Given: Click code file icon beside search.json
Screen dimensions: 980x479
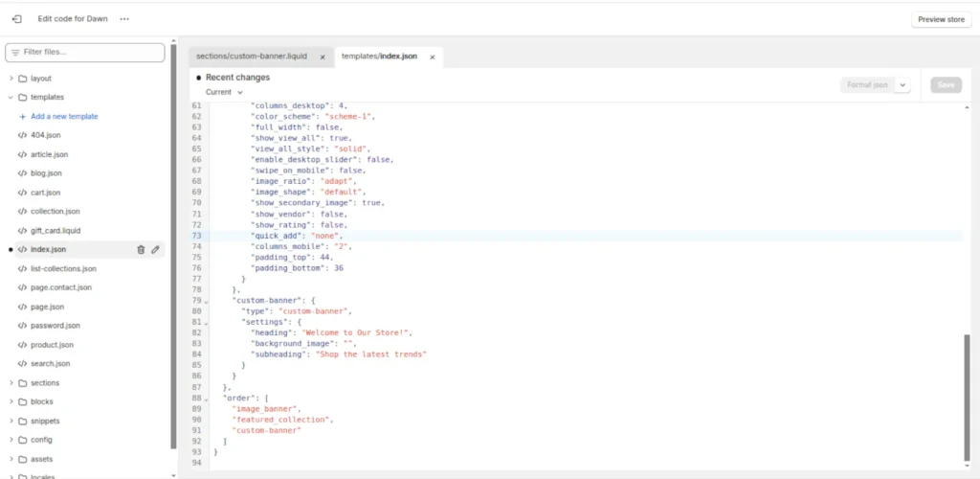Looking at the screenshot, I should tap(23, 363).
